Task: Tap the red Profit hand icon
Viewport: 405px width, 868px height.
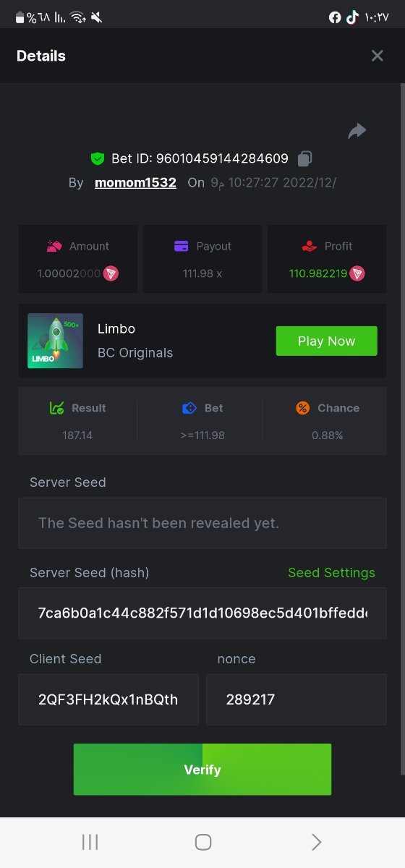Action: click(310, 246)
